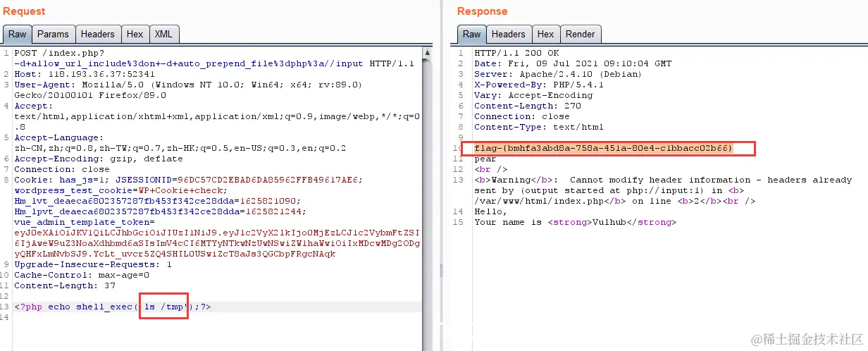Click 'X-Powered-By: PHP/5.4.1' header

click(x=539, y=85)
